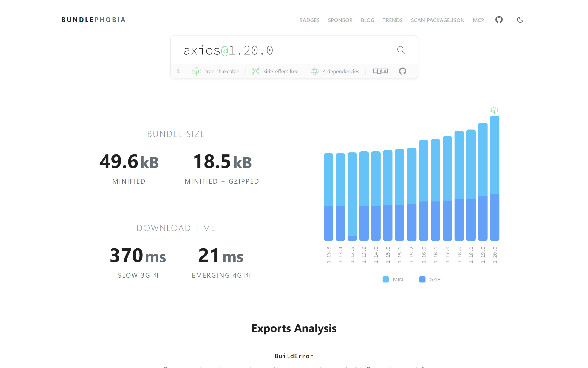Click the Slow 3G info icon
588x368 pixels.
(x=155, y=275)
